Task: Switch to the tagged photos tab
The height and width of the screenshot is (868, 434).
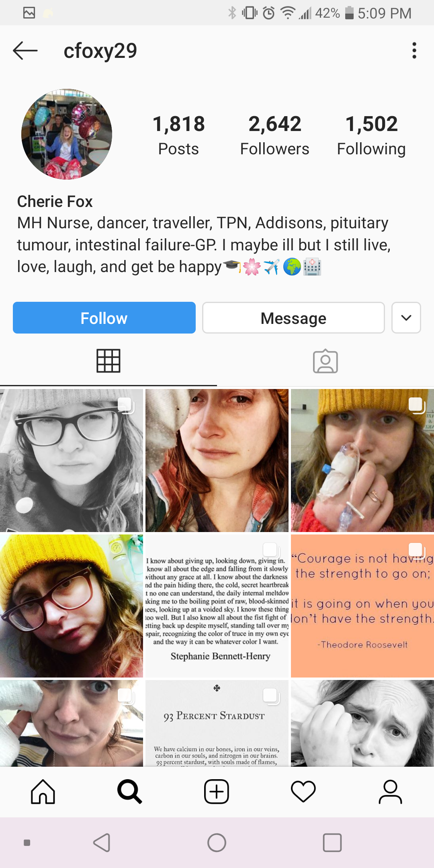Action: 325,361
